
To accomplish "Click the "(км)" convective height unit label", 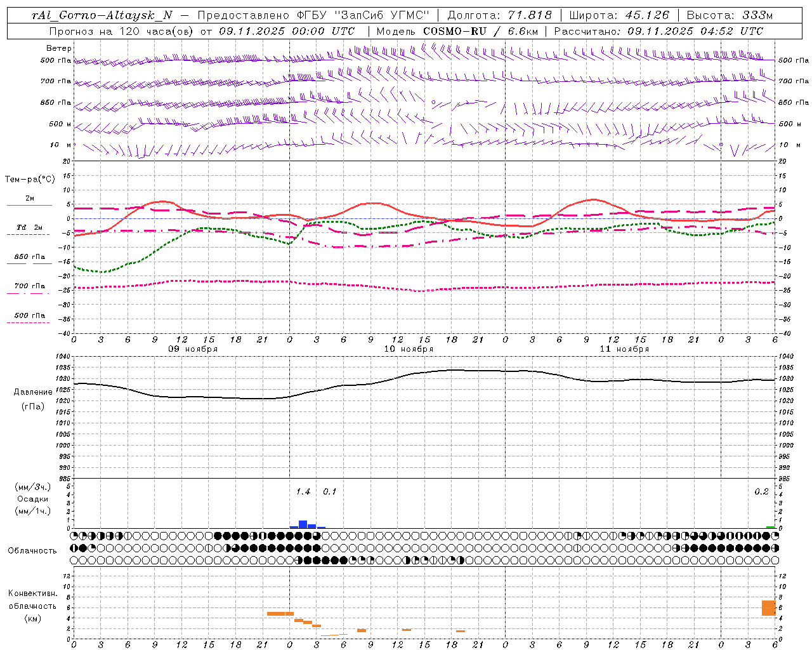I will (33, 618).
